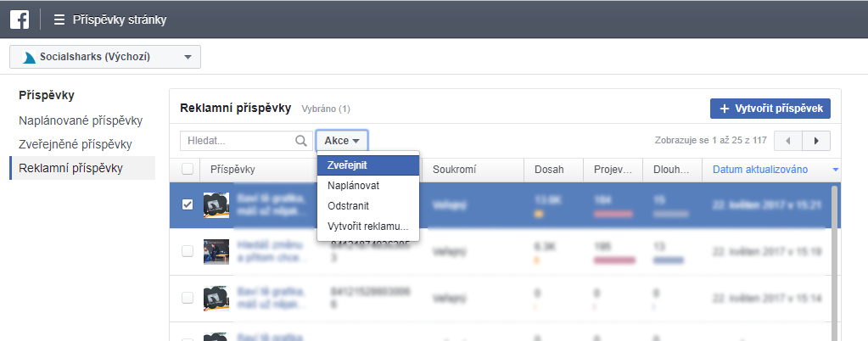Click the sort arrow beside Datum aktualizováno
The image size is (868, 341).
(x=836, y=170)
